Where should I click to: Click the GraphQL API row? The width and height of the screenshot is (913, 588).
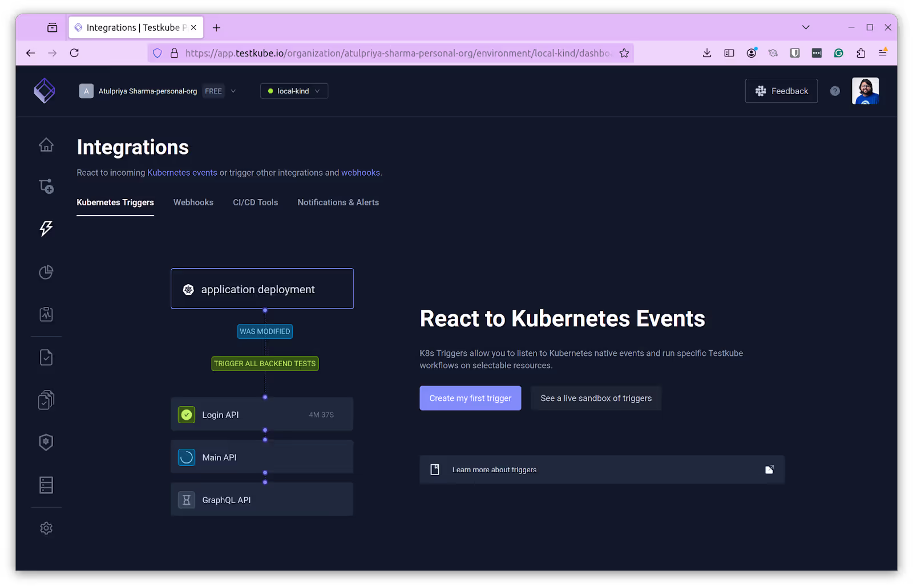(x=262, y=500)
